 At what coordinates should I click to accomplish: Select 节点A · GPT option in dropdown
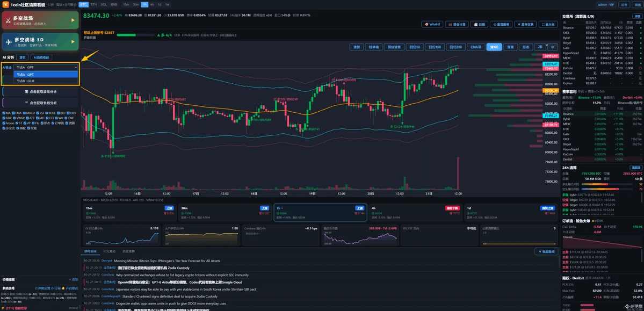click(x=46, y=74)
